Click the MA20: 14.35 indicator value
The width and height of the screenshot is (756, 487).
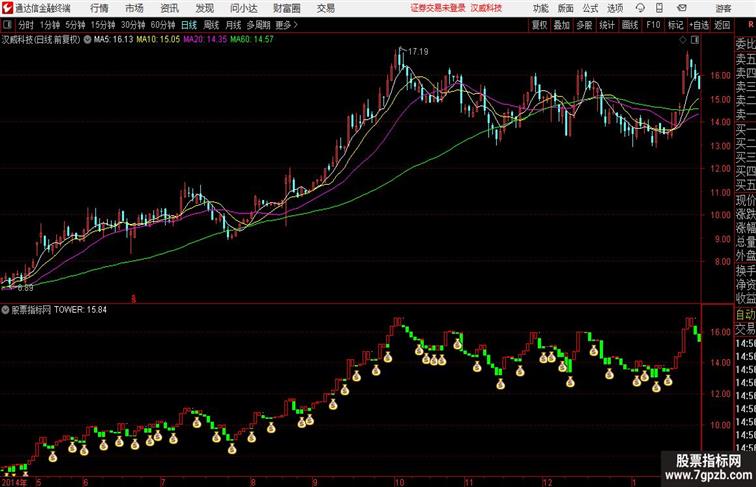[x=205, y=40]
